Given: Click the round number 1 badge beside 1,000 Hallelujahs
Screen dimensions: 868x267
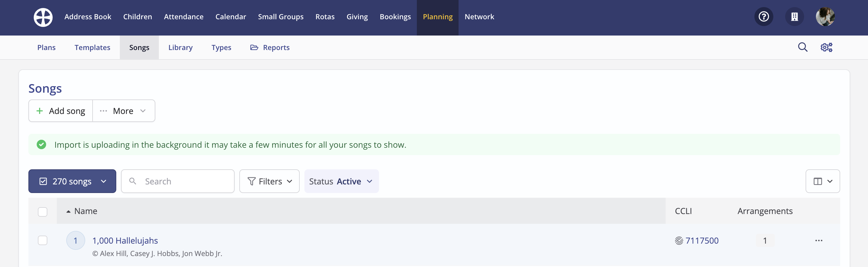Looking at the screenshot, I should coord(75,240).
